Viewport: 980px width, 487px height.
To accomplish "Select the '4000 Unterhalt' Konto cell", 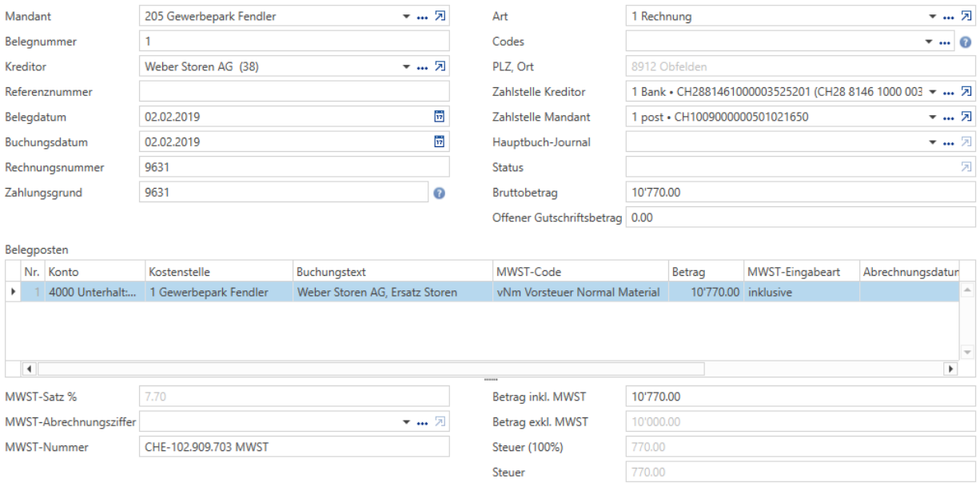I will pos(95,292).
